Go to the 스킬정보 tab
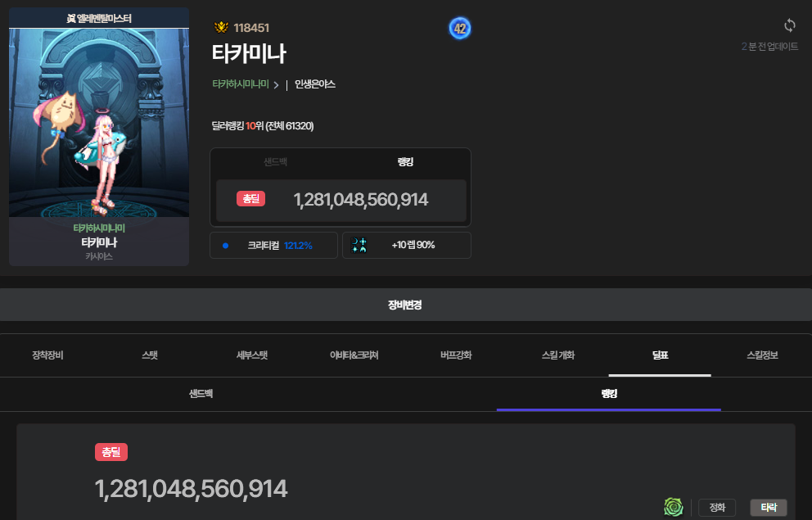 click(762, 355)
